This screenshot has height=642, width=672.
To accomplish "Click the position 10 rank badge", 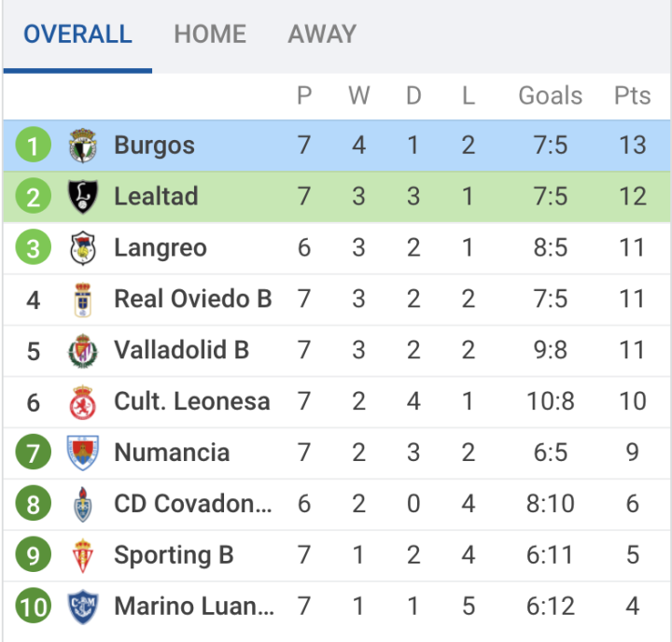I will (34, 607).
